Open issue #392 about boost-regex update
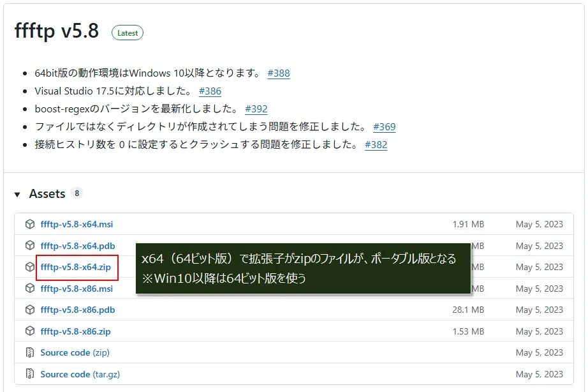Screen dimensions: 588x392 [257, 109]
